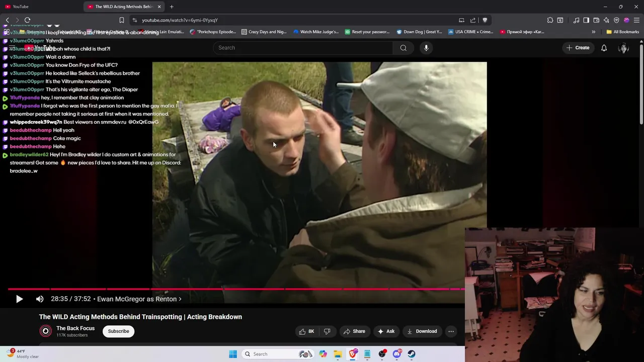644x362 pixels.
Task: Open site settings icon in address bar
Action: click(x=134, y=20)
